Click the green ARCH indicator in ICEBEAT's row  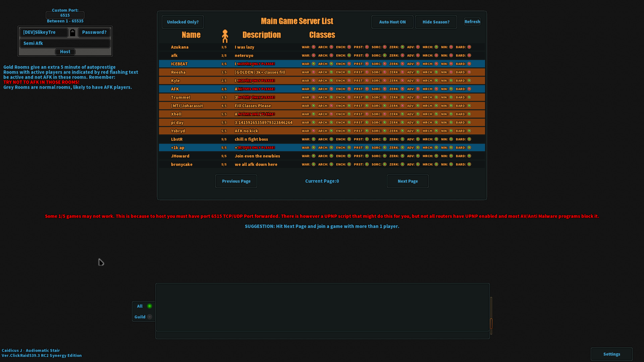pyautogui.click(x=331, y=64)
